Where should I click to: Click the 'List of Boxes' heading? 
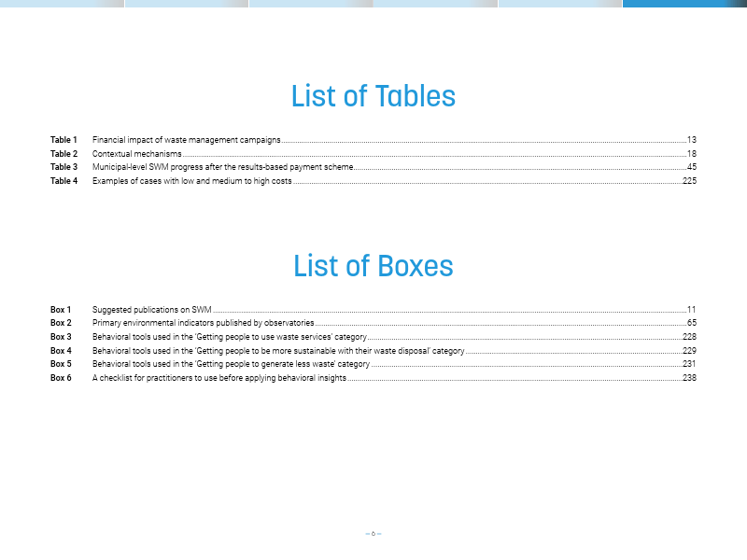pyautogui.click(x=373, y=266)
